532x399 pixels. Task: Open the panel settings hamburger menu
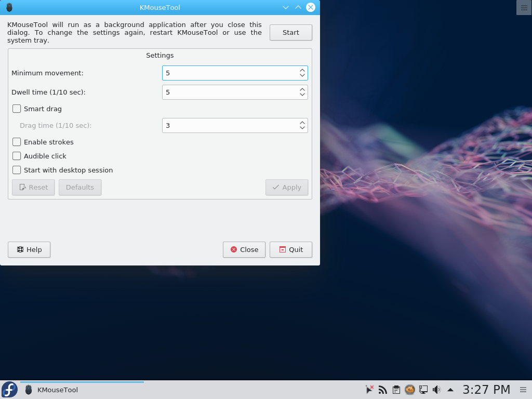pyautogui.click(x=523, y=390)
